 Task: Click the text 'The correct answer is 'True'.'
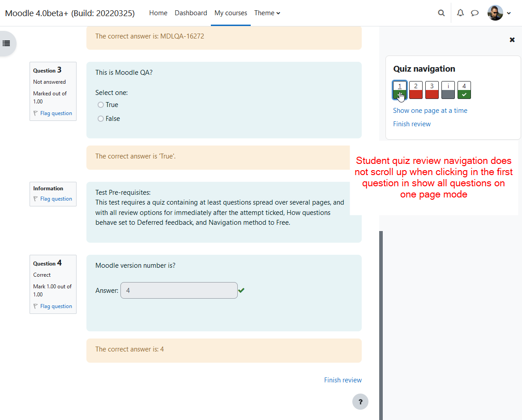pyautogui.click(x=135, y=156)
